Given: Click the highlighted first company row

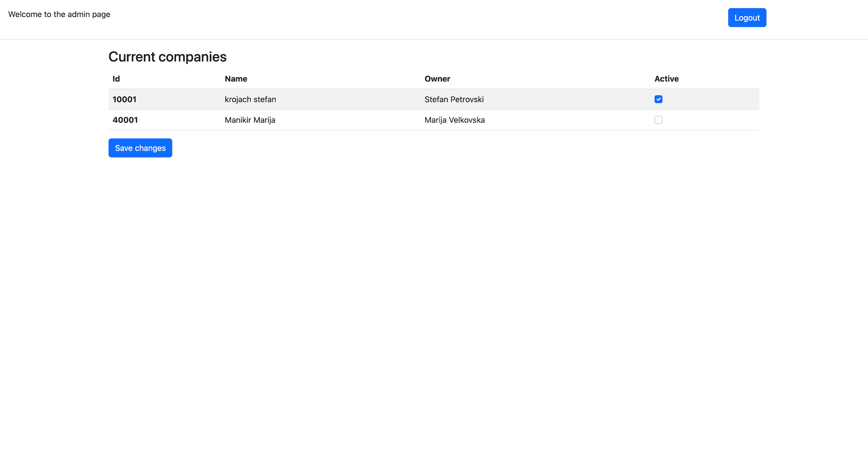Looking at the screenshot, I should [x=362, y=99].
